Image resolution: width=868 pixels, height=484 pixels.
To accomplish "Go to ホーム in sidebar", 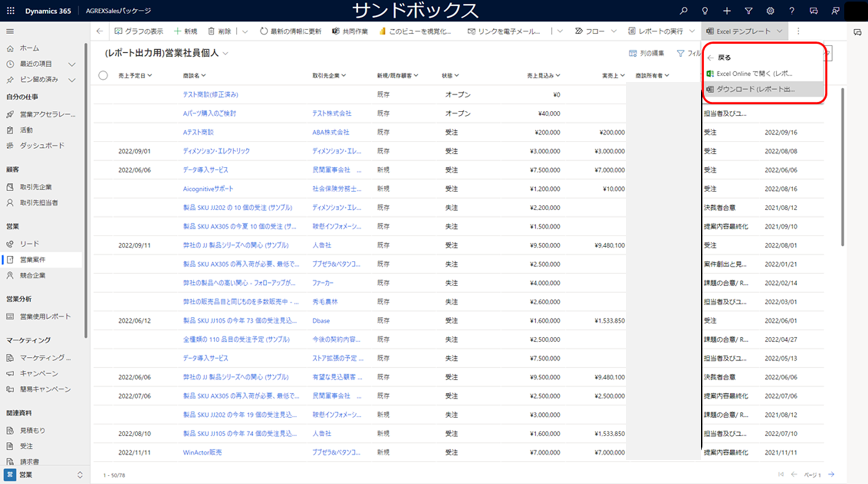I will click(30, 48).
